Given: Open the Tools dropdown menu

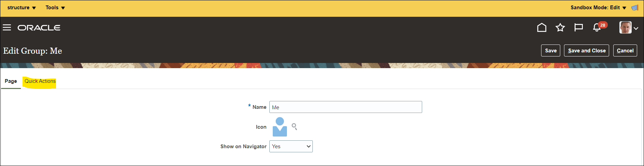Looking at the screenshot, I should pos(55,8).
